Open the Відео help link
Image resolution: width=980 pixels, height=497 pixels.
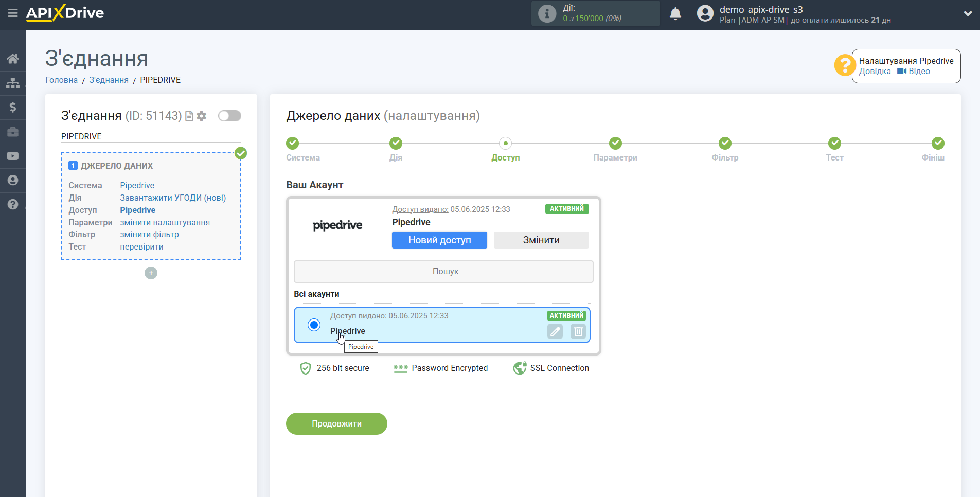coord(914,72)
